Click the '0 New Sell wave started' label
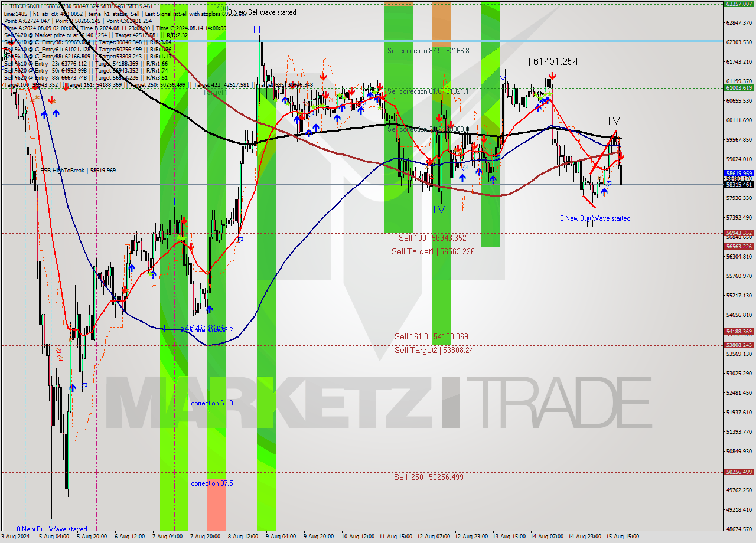This screenshot has width=756, height=543. [262, 12]
